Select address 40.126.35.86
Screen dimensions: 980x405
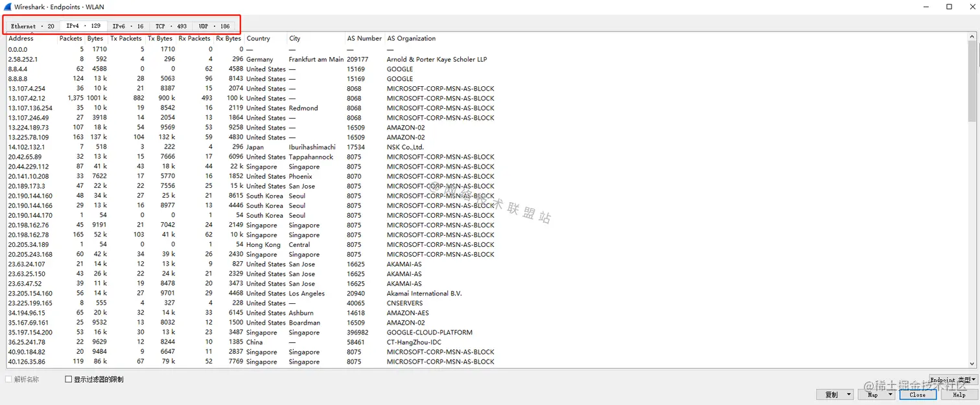pos(27,362)
